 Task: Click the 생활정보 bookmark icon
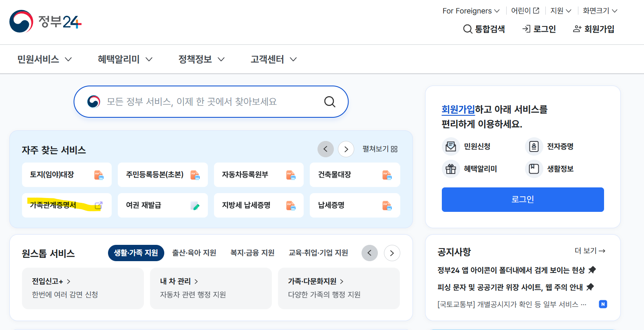click(534, 169)
